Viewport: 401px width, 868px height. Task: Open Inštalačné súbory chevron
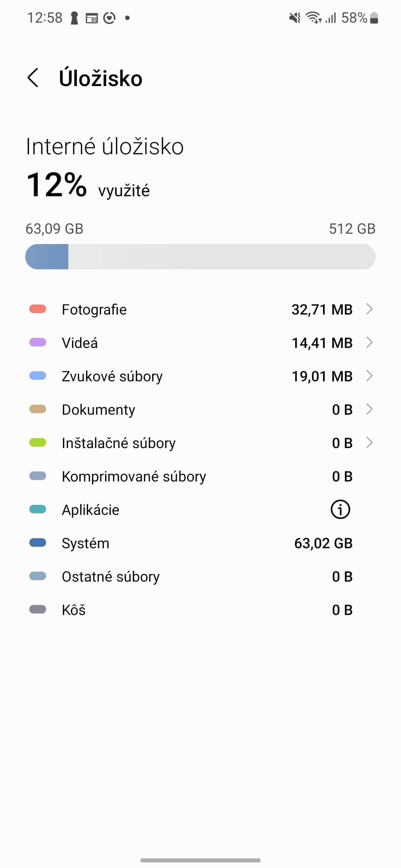click(369, 443)
